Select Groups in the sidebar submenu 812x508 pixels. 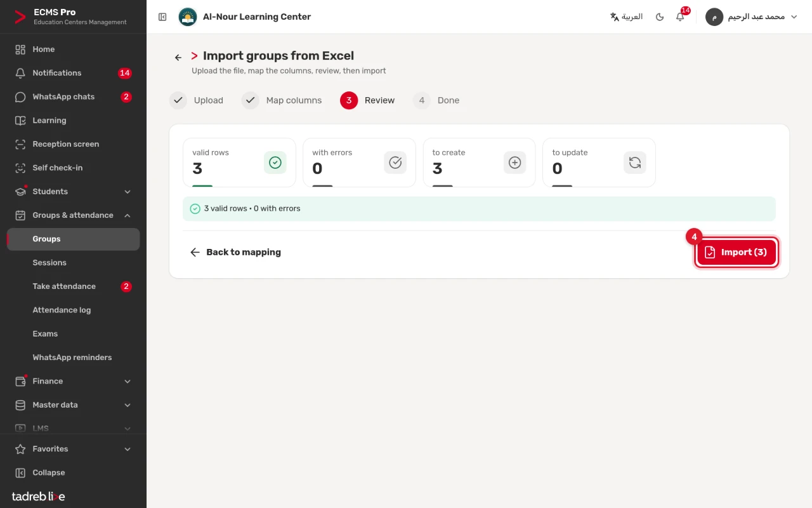click(73, 239)
